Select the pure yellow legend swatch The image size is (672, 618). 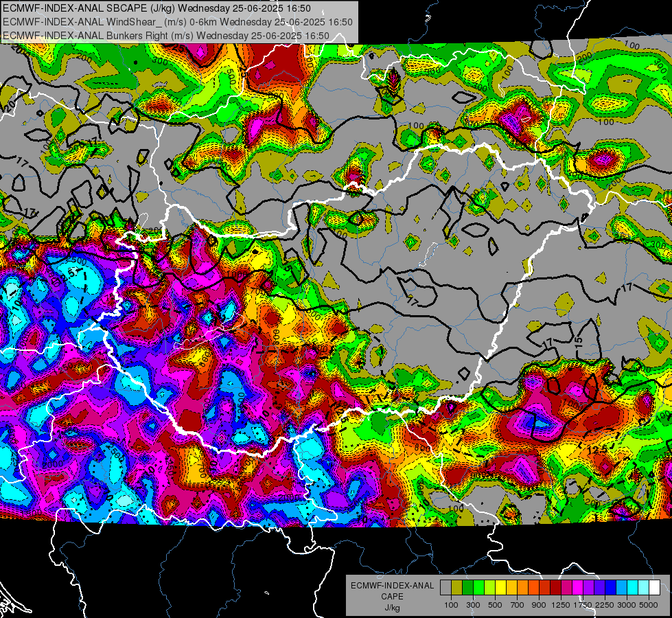tap(500, 588)
